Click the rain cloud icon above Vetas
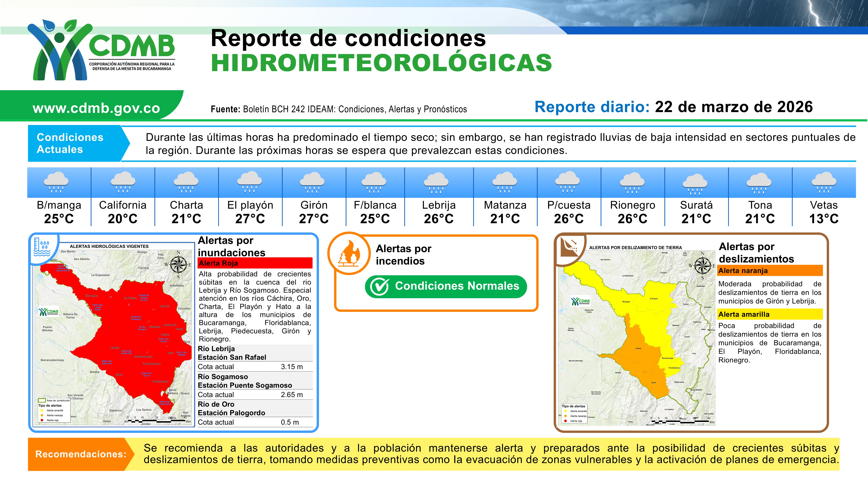 coord(824,182)
